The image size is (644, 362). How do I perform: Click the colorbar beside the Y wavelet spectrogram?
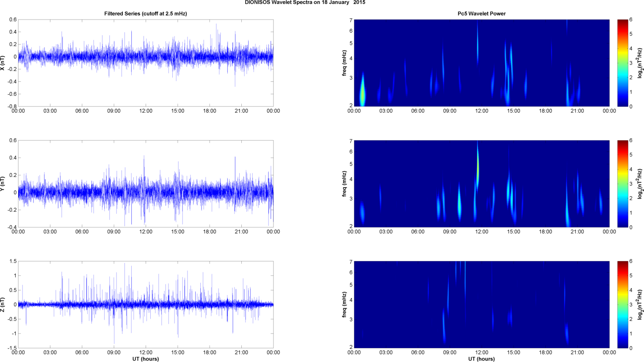pos(622,184)
